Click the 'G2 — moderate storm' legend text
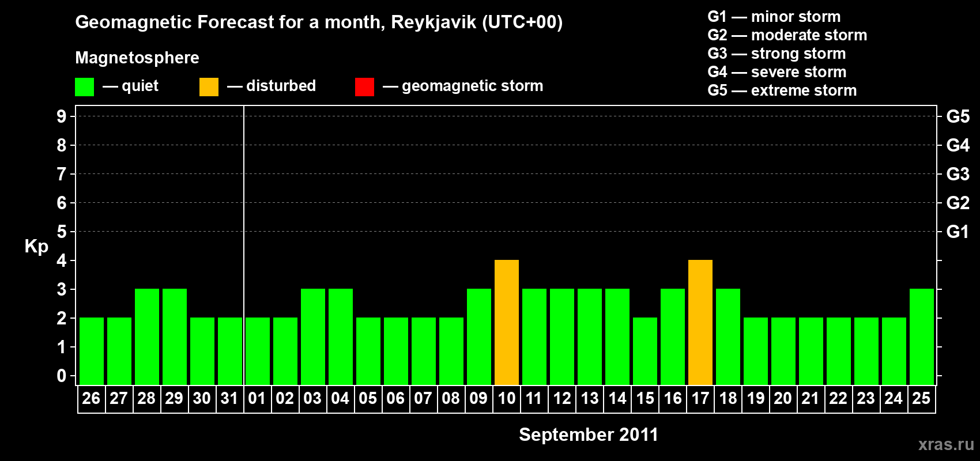Image resolution: width=980 pixels, height=461 pixels. tap(787, 35)
